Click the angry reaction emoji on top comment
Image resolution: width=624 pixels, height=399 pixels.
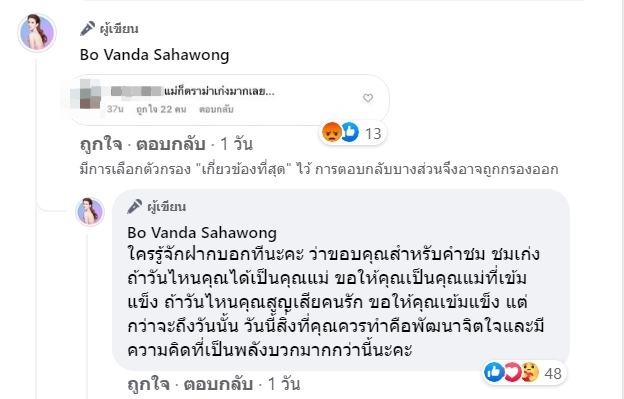[332, 132]
